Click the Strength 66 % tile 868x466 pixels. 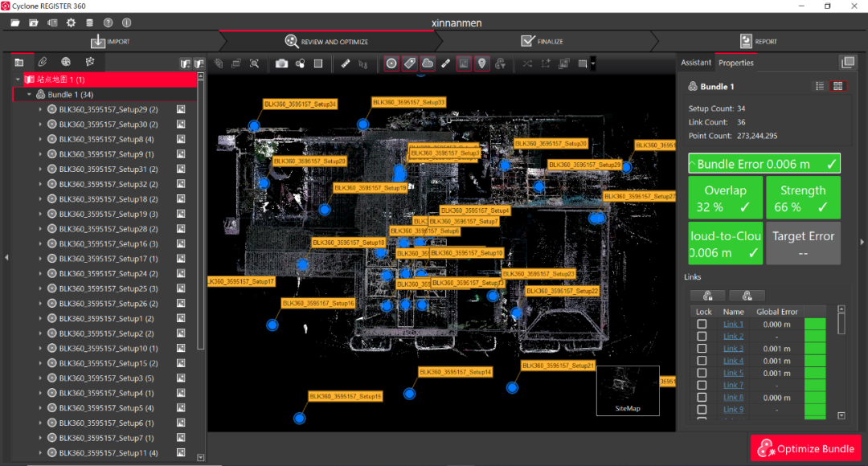click(x=803, y=198)
